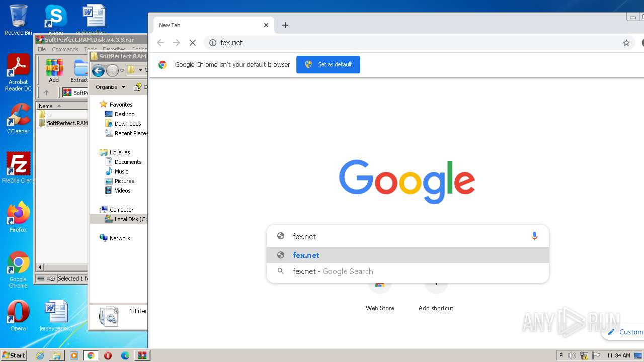Viewport: 644px width, 362px height.
Task: Choose the fex.net URL suggestion
Action: coord(408,255)
